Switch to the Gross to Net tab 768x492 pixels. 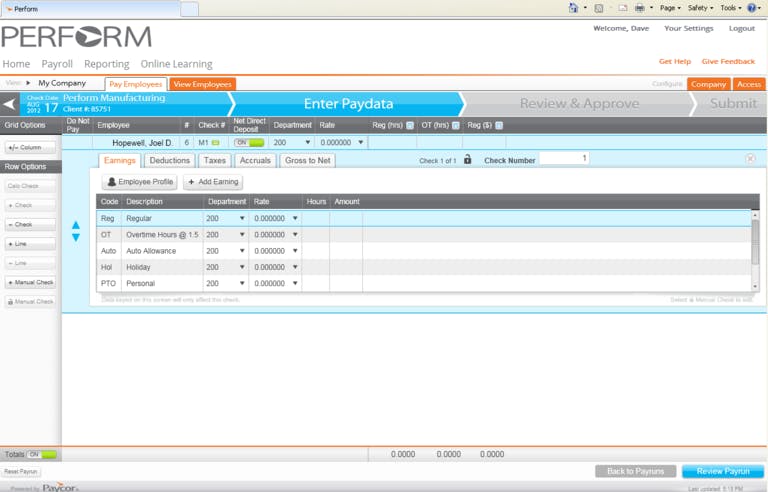tap(308, 160)
